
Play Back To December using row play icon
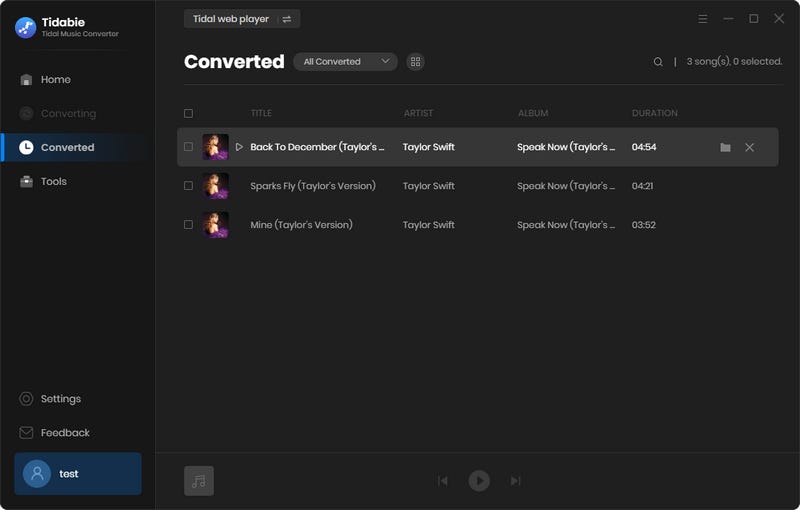[x=239, y=147]
